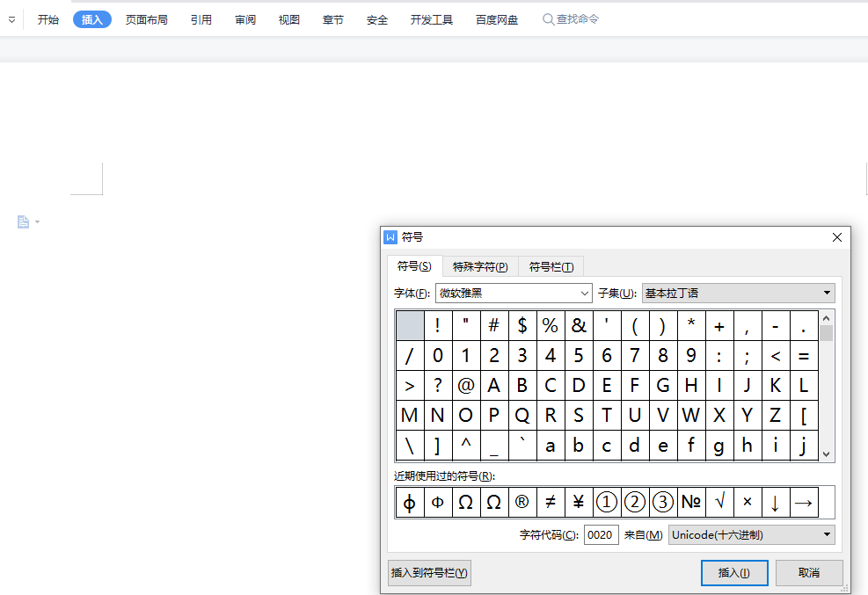Click the 字符代码 character code field
Viewport: 868px width, 595px height.
(x=601, y=534)
